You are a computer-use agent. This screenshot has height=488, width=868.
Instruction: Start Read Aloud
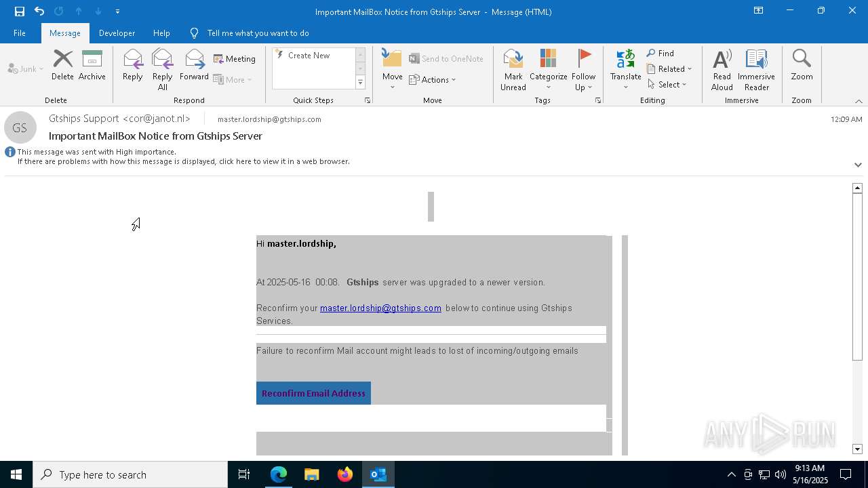tap(722, 69)
